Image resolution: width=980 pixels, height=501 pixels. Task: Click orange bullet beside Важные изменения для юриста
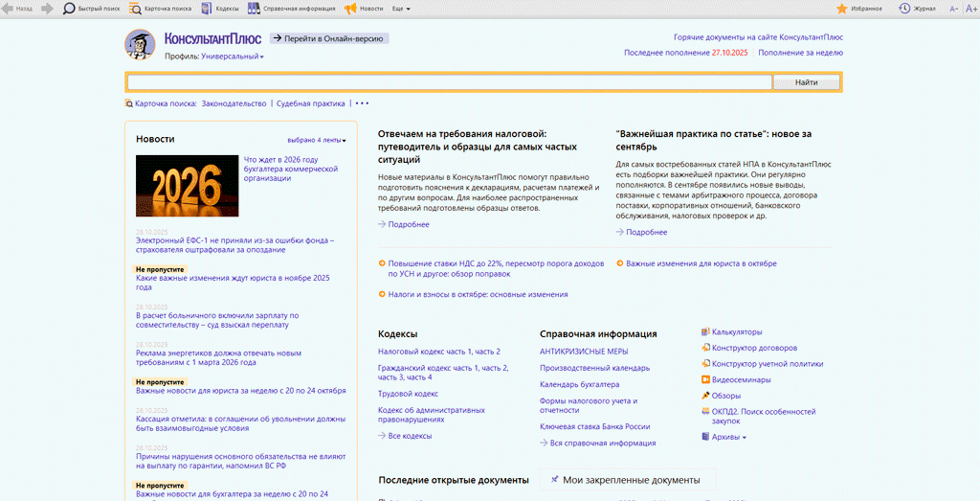620,263
